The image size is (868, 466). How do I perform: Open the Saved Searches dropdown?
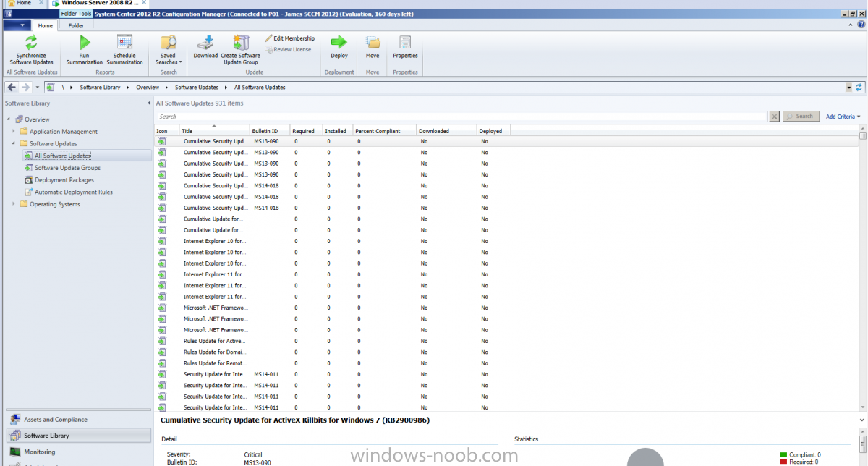169,50
